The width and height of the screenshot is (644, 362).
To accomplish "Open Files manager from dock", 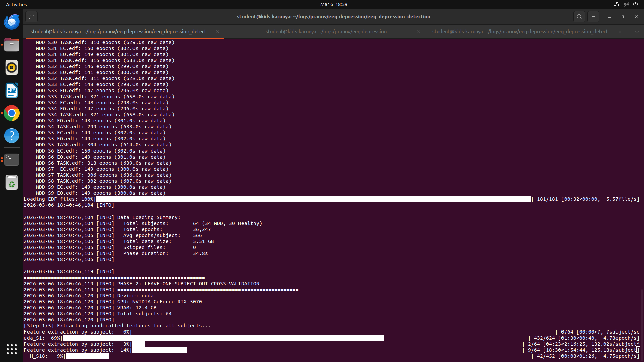I will [12, 45].
